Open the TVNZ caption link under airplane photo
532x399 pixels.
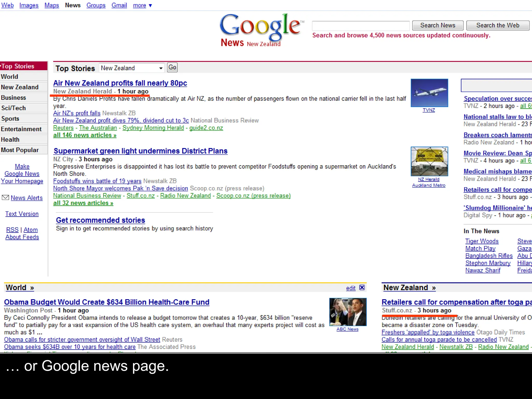[x=429, y=110]
